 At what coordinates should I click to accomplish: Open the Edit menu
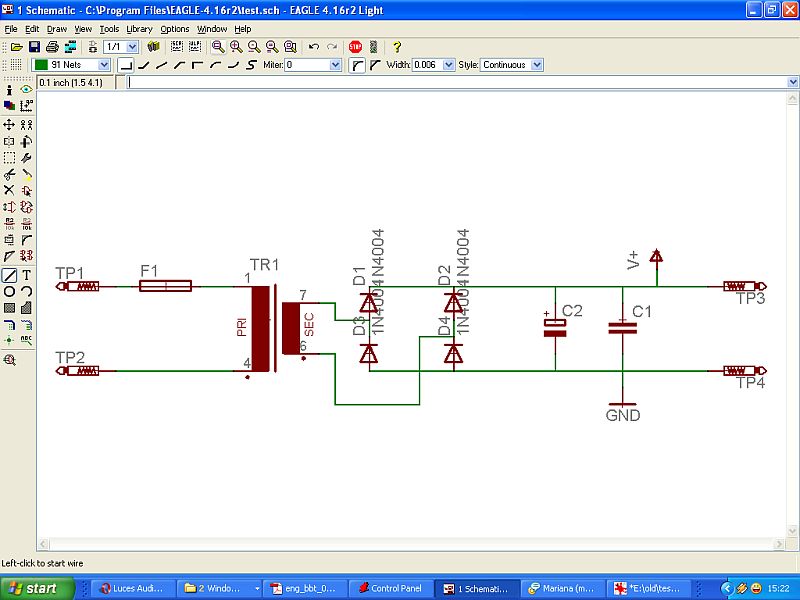click(32, 29)
